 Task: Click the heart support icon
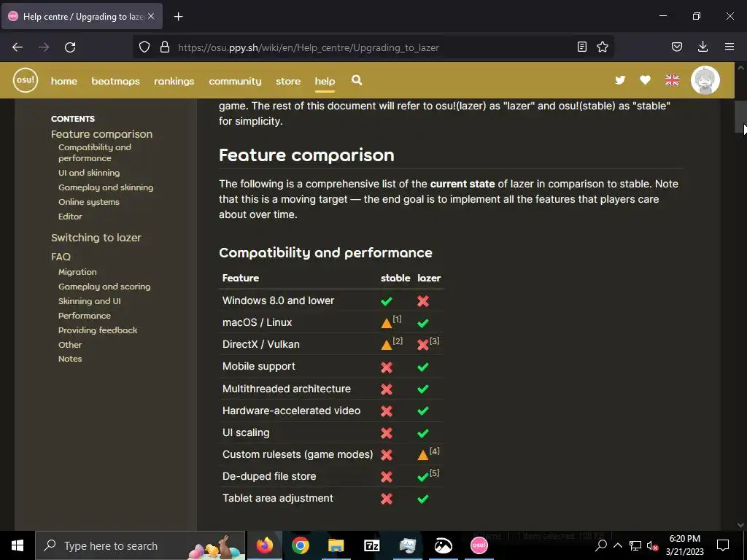(645, 80)
